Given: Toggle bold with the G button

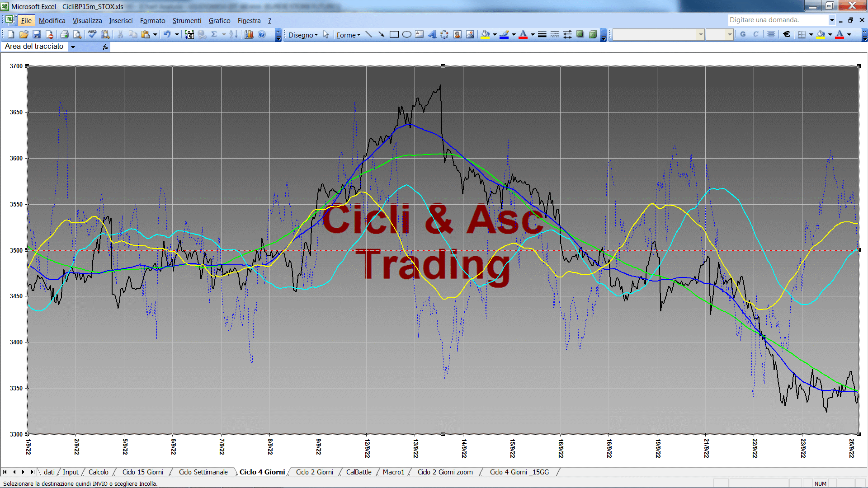Looking at the screenshot, I should pyautogui.click(x=743, y=34).
